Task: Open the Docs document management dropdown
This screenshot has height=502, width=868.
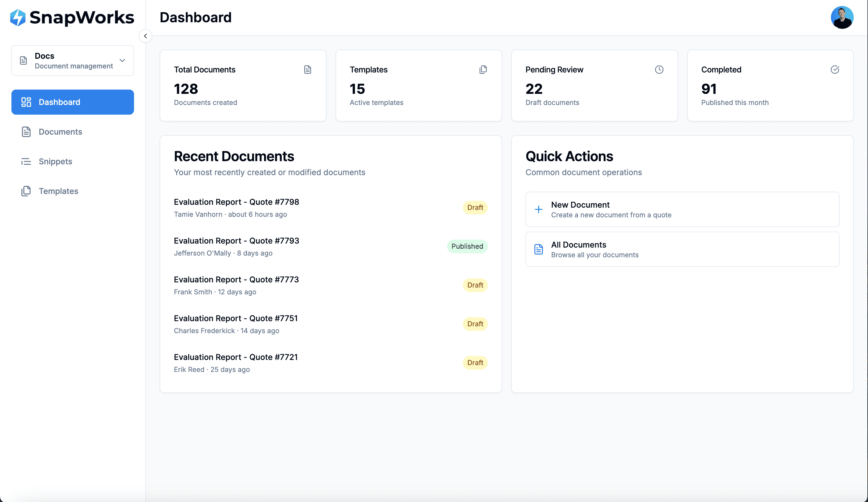Action: coord(72,60)
